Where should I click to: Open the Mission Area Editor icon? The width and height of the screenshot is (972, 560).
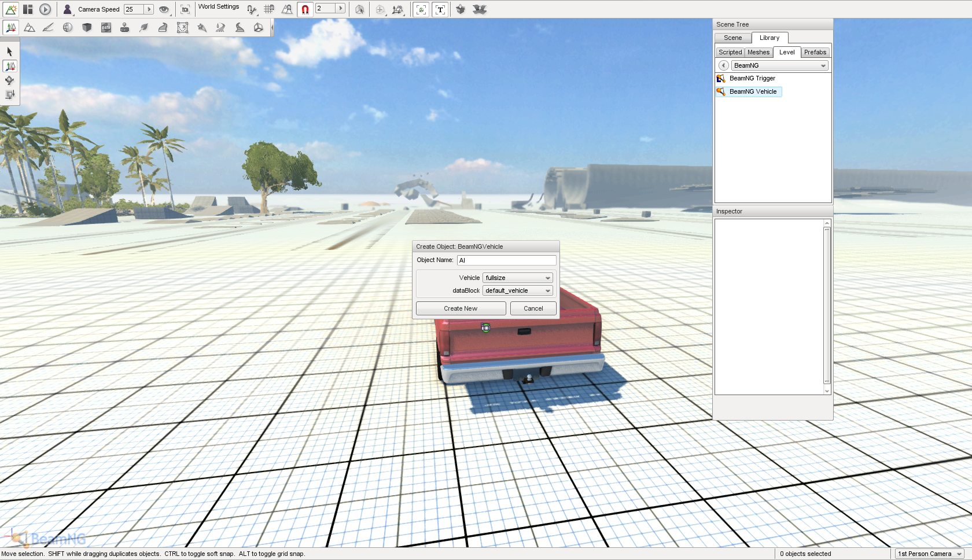pyautogui.click(x=182, y=27)
